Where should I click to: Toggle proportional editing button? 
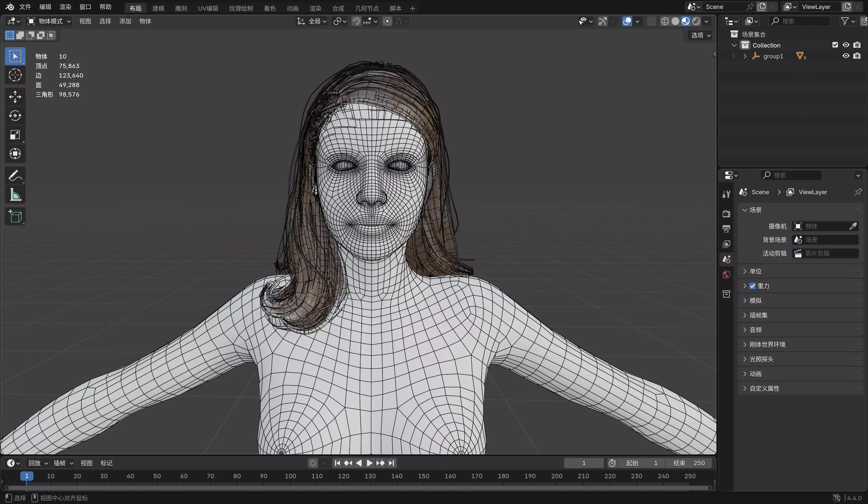pyautogui.click(x=387, y=21)
